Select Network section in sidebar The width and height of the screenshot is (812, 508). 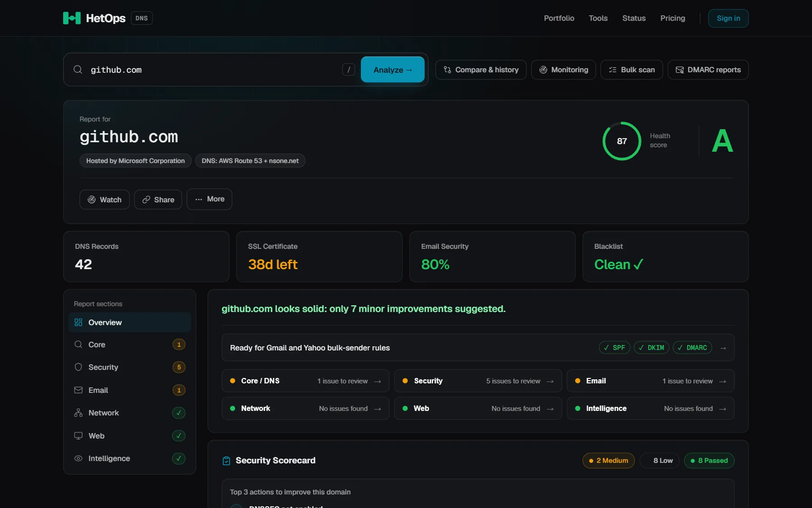click(130, 413)
